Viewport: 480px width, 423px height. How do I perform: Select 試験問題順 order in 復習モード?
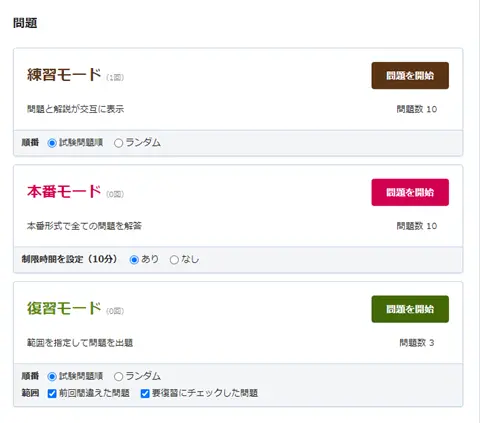tap(52, 376)
